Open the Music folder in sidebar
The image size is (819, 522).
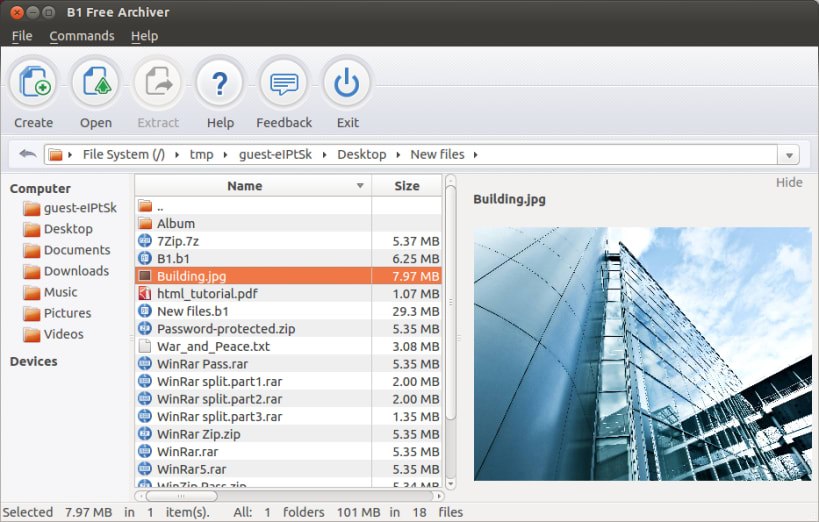tap(50, 292)
